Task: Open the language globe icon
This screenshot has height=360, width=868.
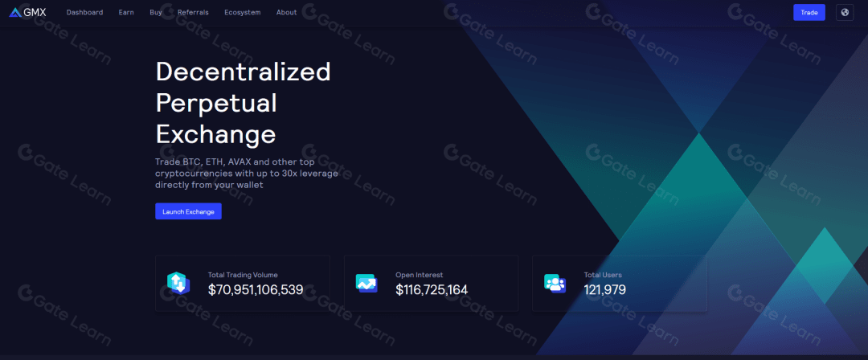Action: [x=844, y=12]
